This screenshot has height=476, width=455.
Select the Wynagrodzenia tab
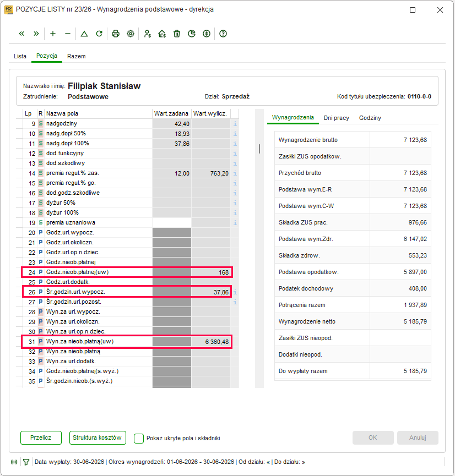pos(292,117)
